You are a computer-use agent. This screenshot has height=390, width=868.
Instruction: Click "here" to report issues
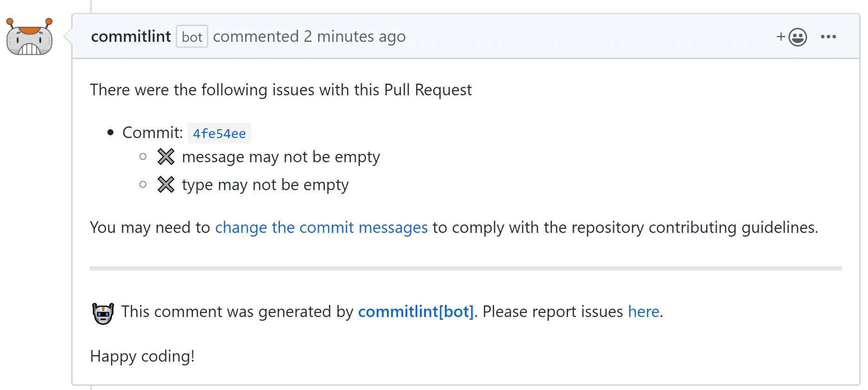pos(643,311)
